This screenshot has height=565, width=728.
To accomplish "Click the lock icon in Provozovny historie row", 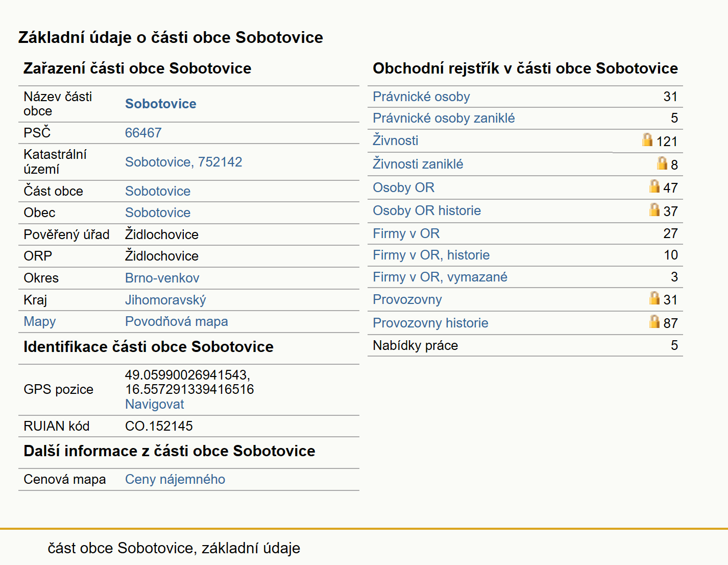I will point(654,321).
